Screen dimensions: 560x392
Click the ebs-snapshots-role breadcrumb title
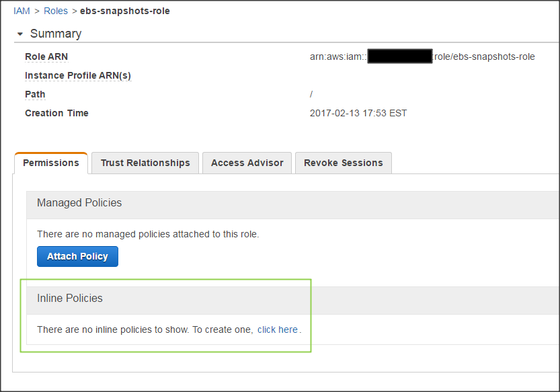125,11
